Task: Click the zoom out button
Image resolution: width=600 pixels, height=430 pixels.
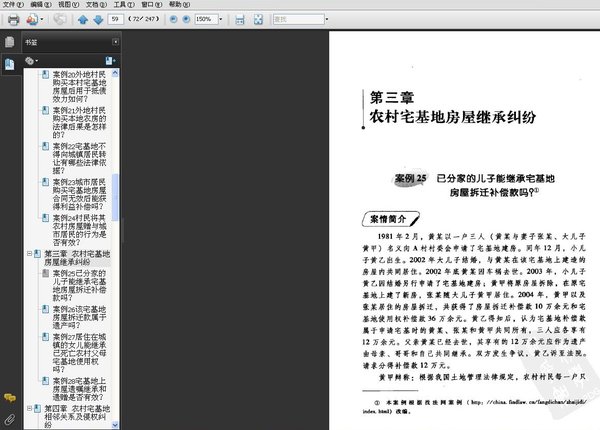Action: point(173,19)
